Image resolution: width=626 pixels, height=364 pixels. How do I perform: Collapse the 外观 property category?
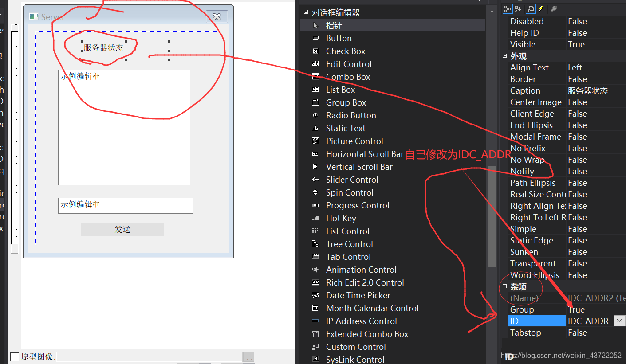(504, 56)
